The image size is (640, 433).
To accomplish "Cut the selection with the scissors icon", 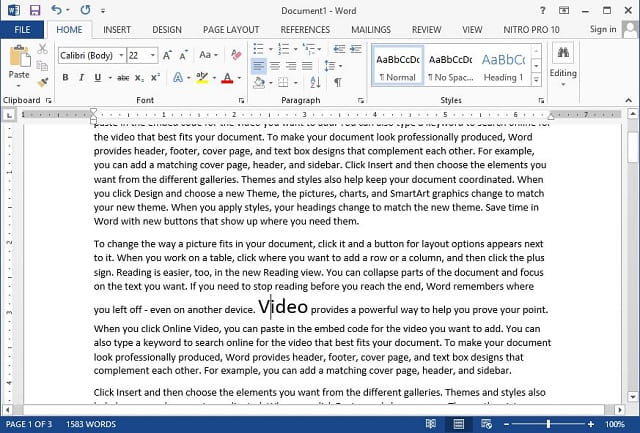I will 42,49.
